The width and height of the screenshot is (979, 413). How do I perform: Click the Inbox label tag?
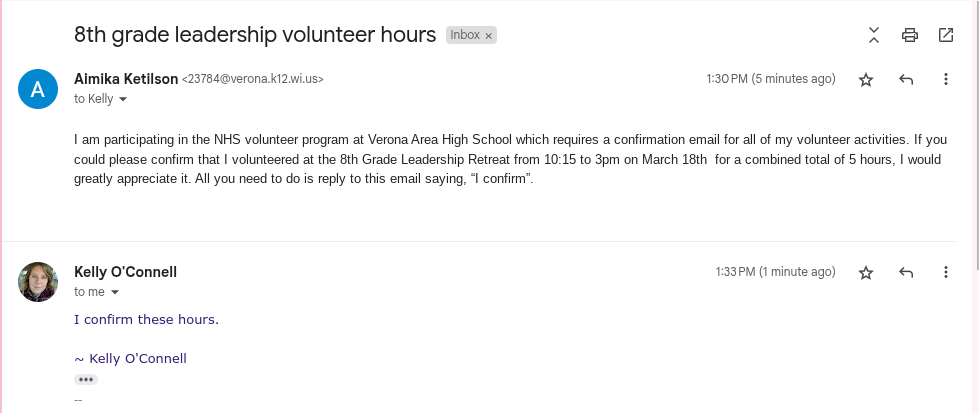[x=465, y=35]
